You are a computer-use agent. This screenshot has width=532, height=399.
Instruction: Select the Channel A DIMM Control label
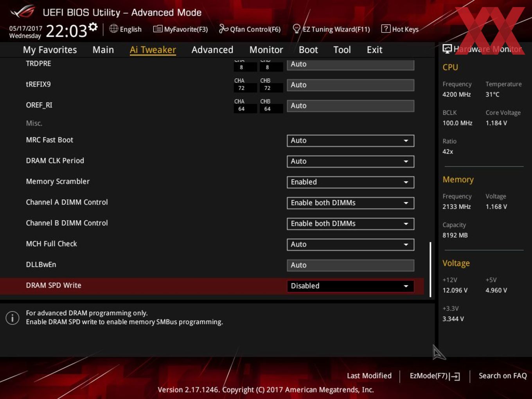(x=67, y=202)
